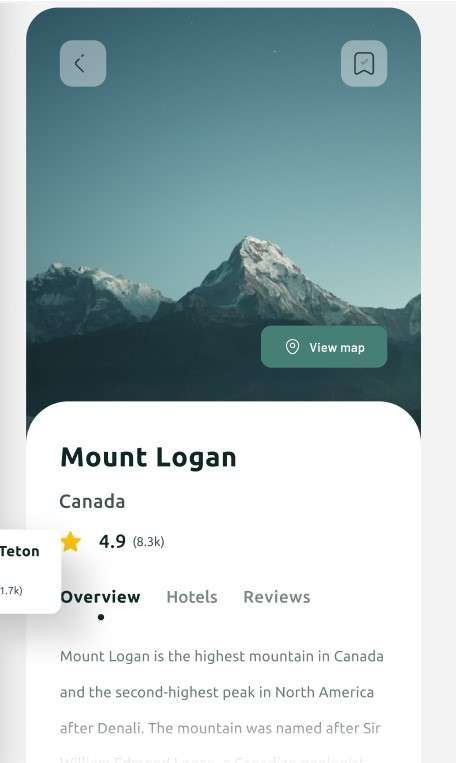The width and height of the screenshot is (456, 763).
Task: Click the dot indicator under Overview
Action: [x=101, y=617]
